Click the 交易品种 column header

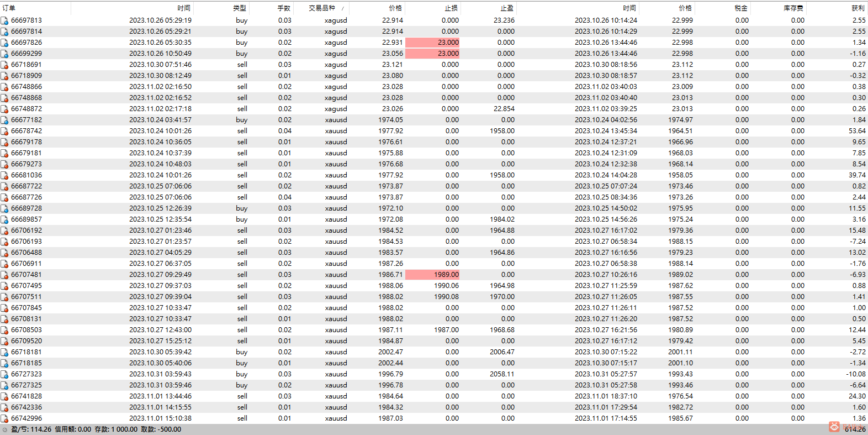coord(321,8)
